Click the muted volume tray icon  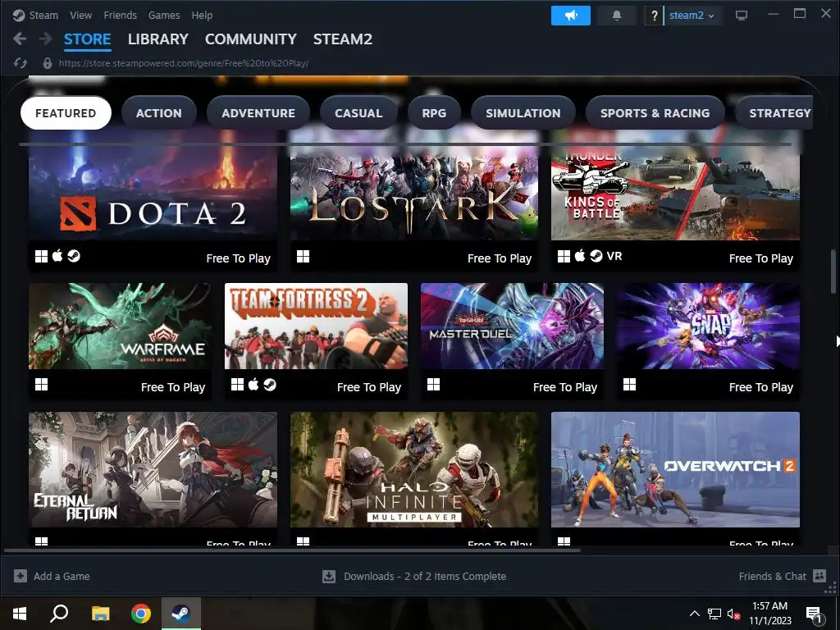(x=734, y=614)
